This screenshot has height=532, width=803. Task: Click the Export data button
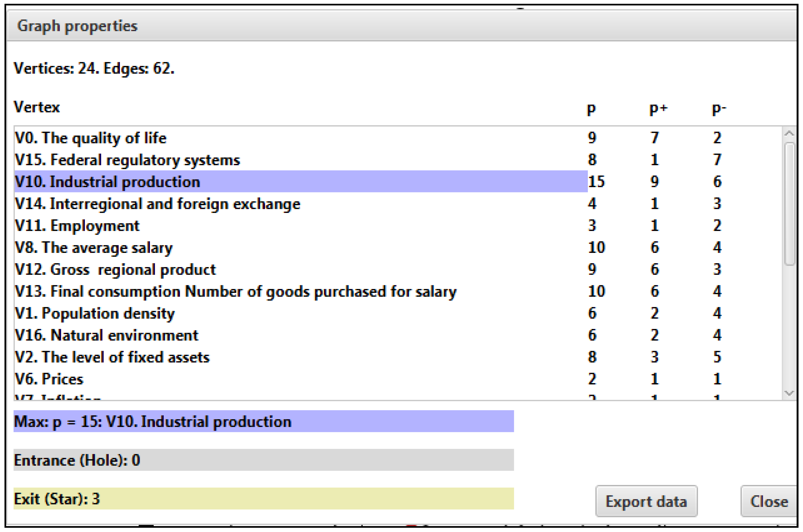click(x=646, y=501)
